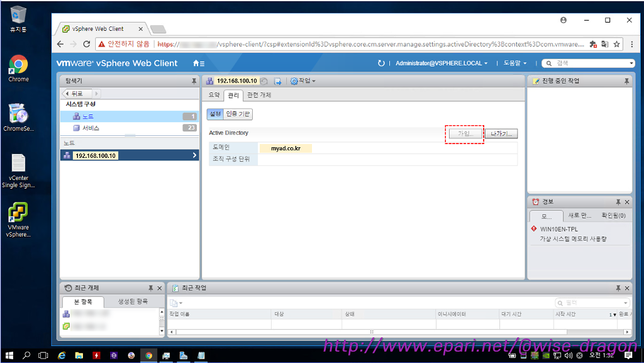This screenshot has width=644, height=363.
Task: Click back (뒤로) button in navigator
Action: [76, 94]
